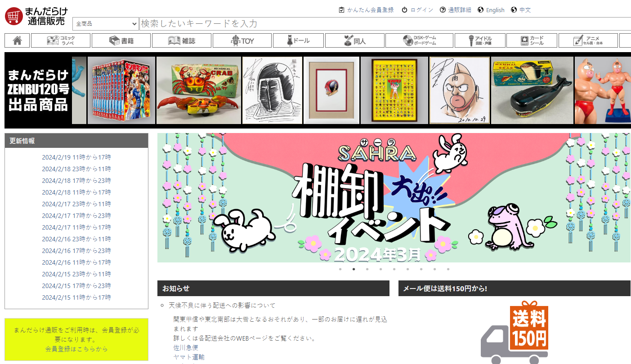
Task: Select the 書籍 books category
Action: point(121,40)
